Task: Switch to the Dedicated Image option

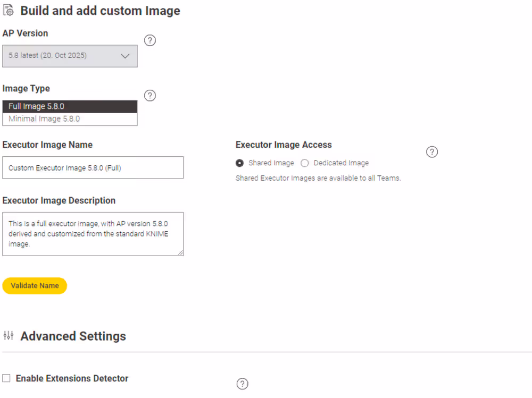Action: [x=304, y=163]
